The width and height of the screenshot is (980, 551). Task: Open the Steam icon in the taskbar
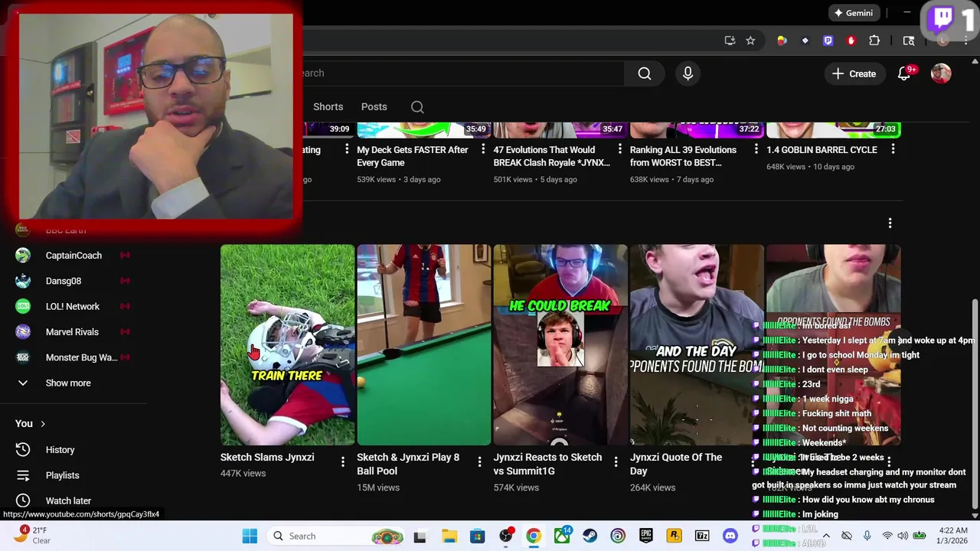590,536
